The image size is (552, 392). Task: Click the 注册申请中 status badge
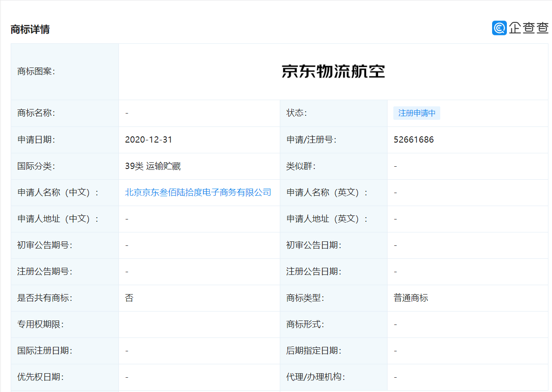pos(417,113)
